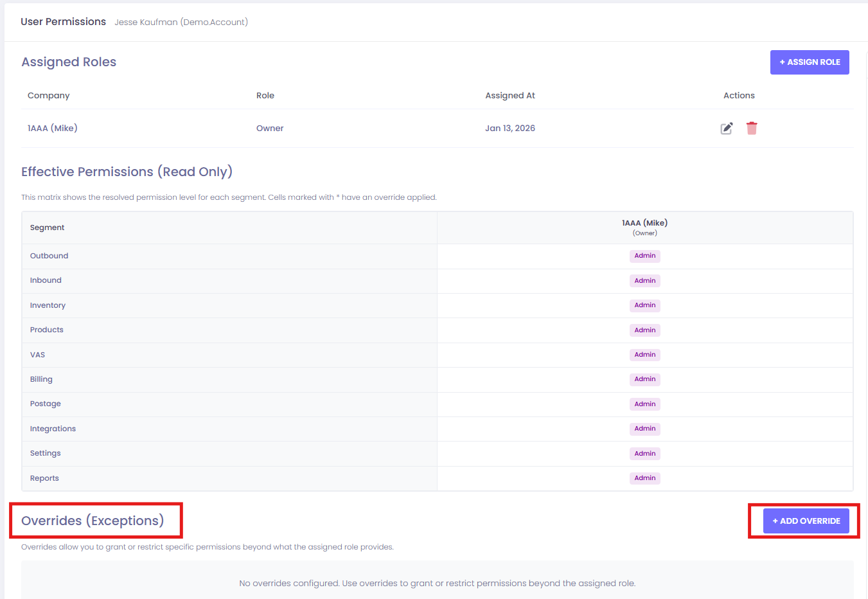Click the VAS Admin permission badge
868x599 pixels.
644,355
